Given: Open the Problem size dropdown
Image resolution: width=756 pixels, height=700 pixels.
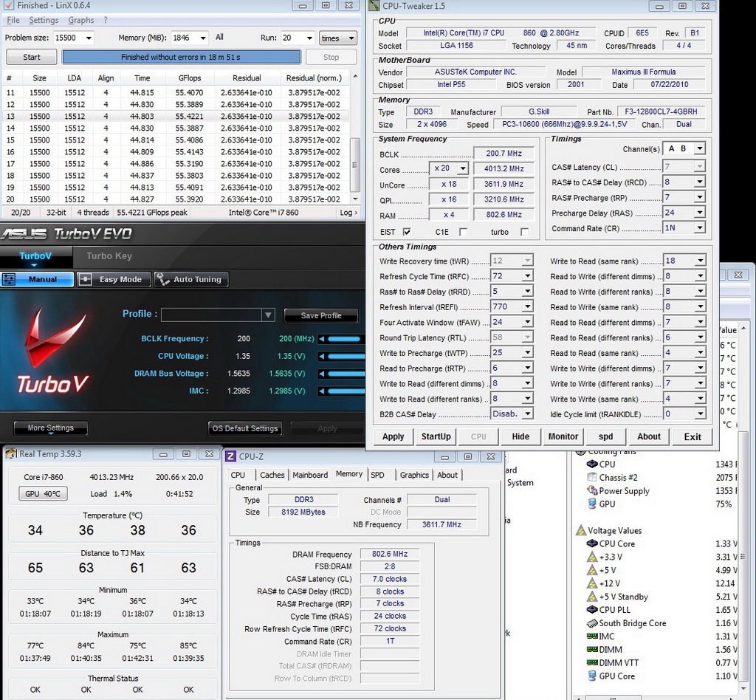Looking at the screenshot, I should [89, 38].
